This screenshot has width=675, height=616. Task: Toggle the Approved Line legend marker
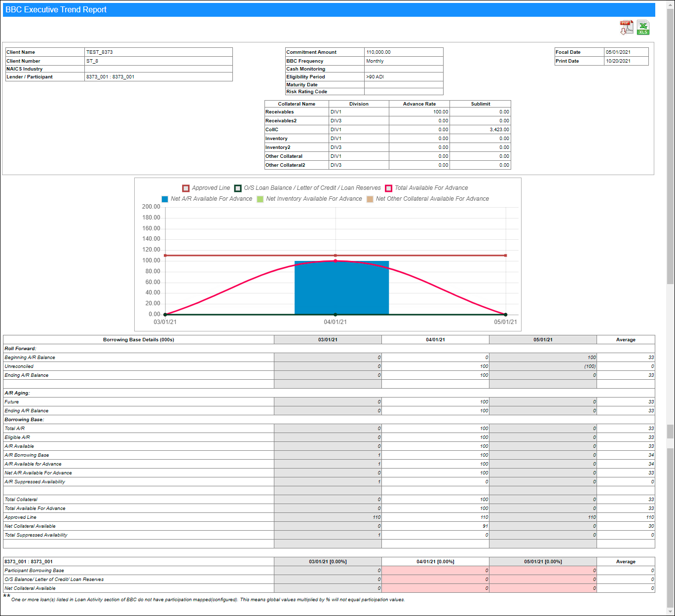(186, 188)
